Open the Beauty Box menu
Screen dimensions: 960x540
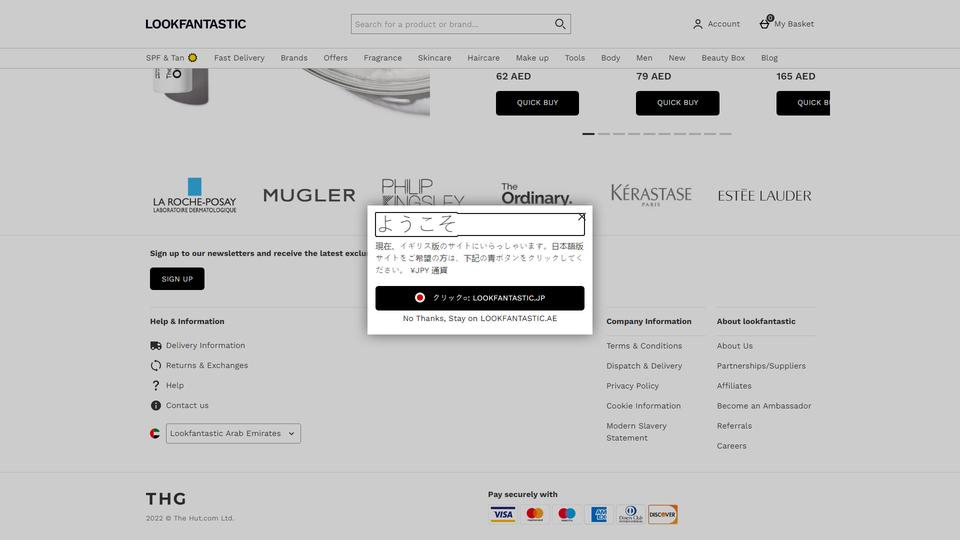(723, 58)
